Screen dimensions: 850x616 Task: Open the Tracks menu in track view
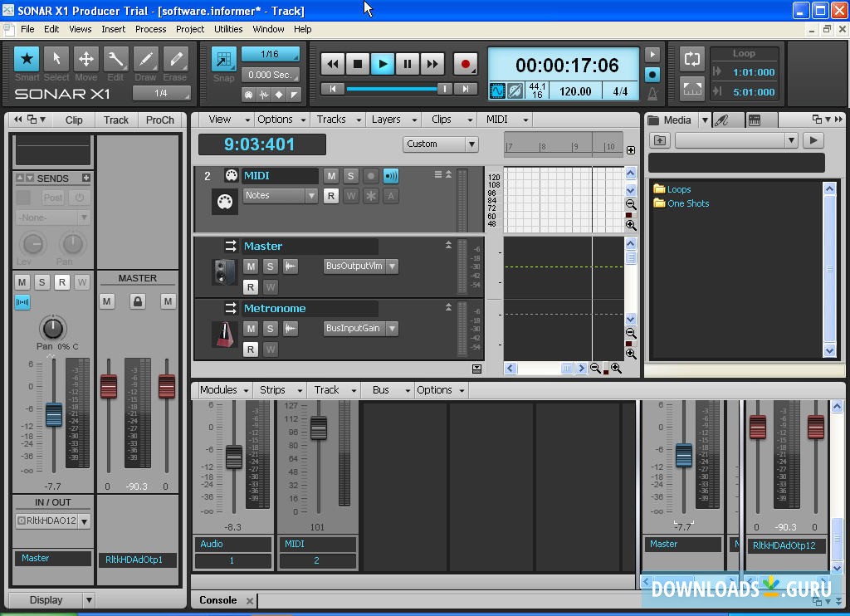[339, 120]
